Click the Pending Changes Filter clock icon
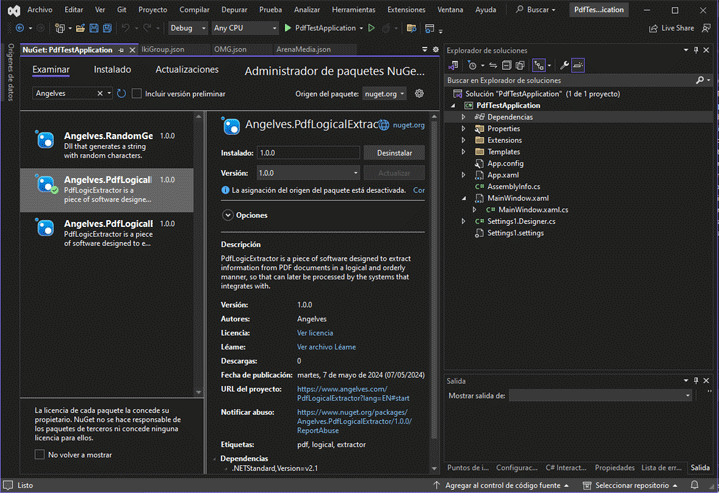 tap(472, 66)
